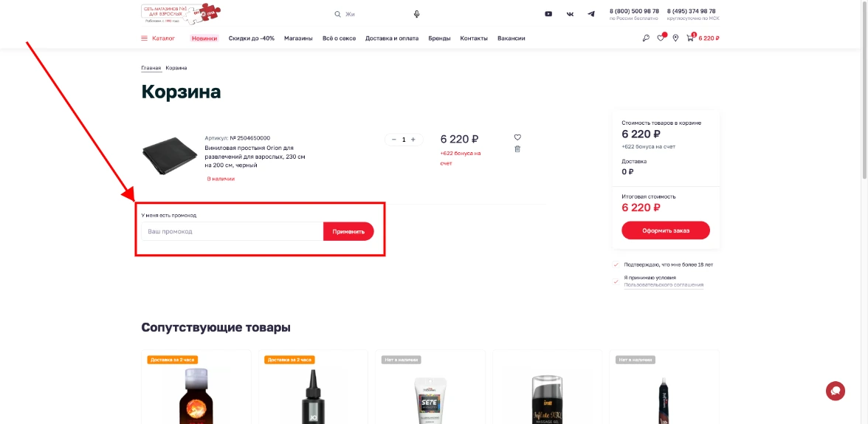Toggle the over-18 confirmation checkbox
Image resolution: width=868 pixels, height=424 pixels.
(x=616, y=264)
